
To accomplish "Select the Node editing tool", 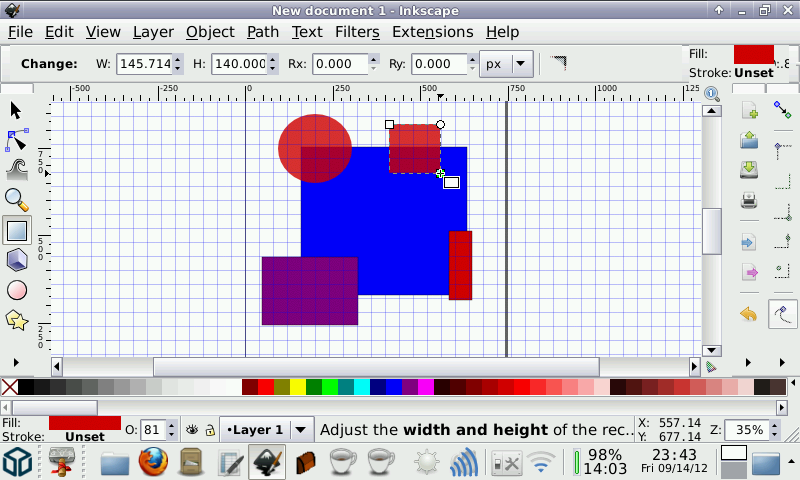I will 16,140.
